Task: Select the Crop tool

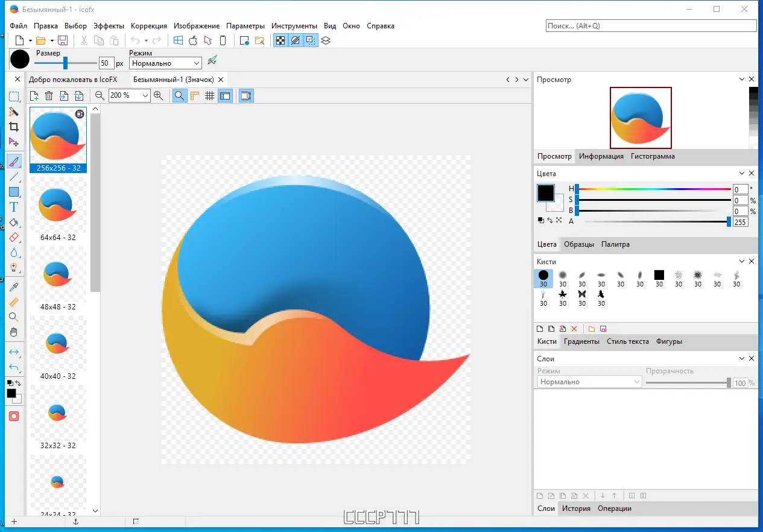Action: coord(14,127)
